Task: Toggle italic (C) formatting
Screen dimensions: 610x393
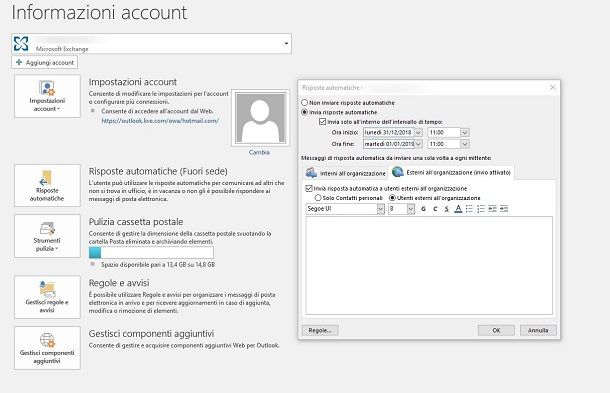Action: (435, 209)
